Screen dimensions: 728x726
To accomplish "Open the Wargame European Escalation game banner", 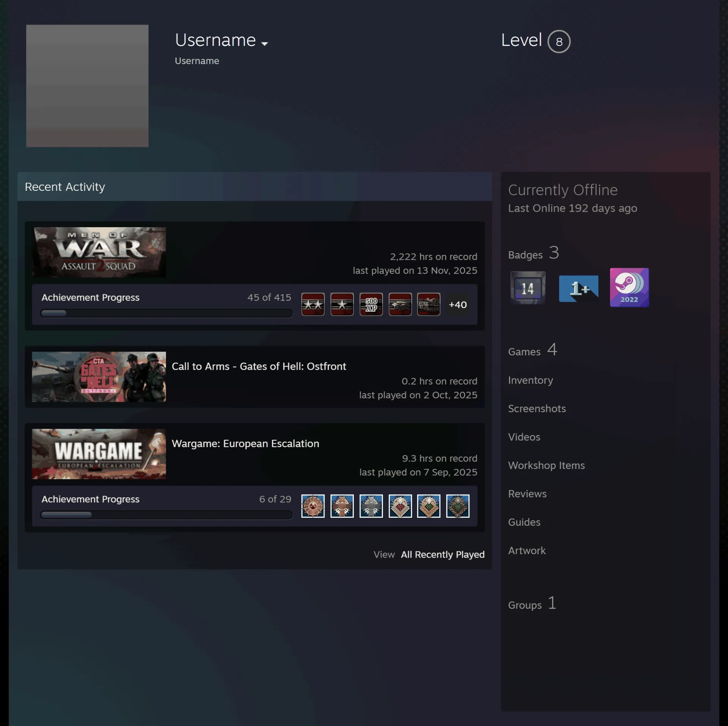I will tap(99, 454).
